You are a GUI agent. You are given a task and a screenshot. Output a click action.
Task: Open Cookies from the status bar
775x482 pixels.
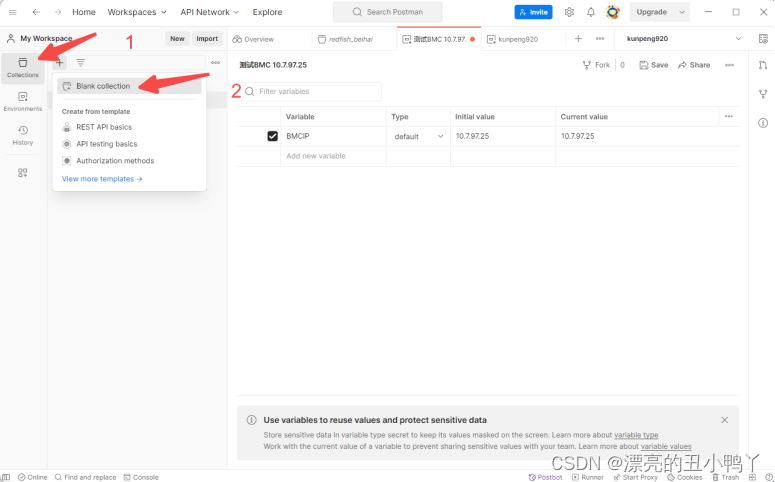[685, 477]
